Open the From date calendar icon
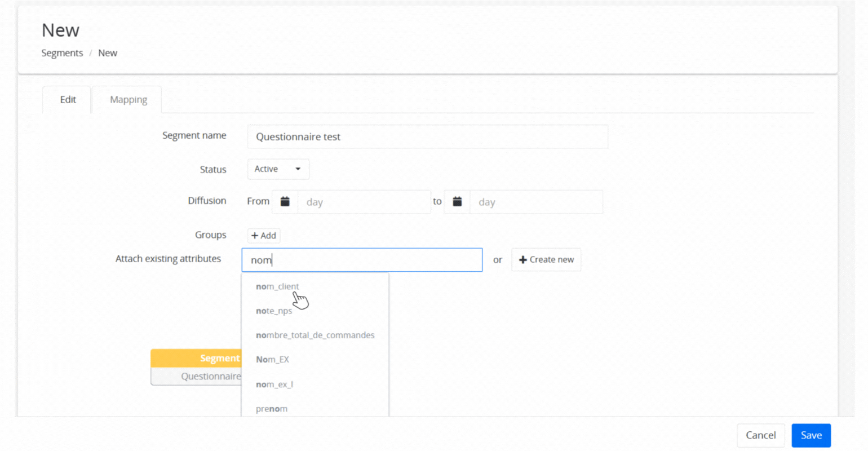868x451 pixels. (x=285, y=202)
